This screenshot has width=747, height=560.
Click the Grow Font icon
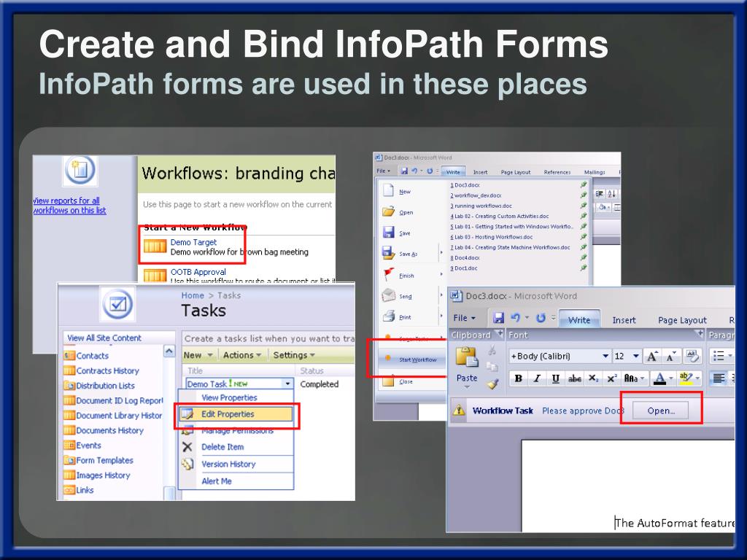pos(652,356)
